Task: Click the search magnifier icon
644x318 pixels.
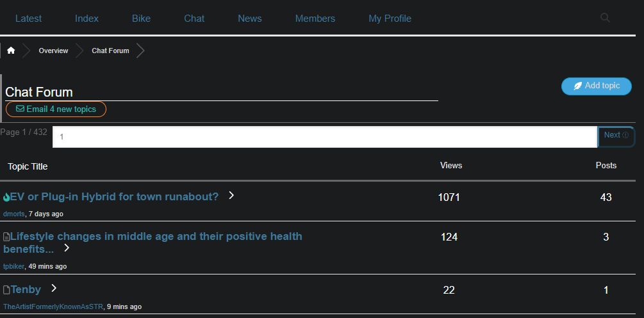Action: click(x=605, y=18)
